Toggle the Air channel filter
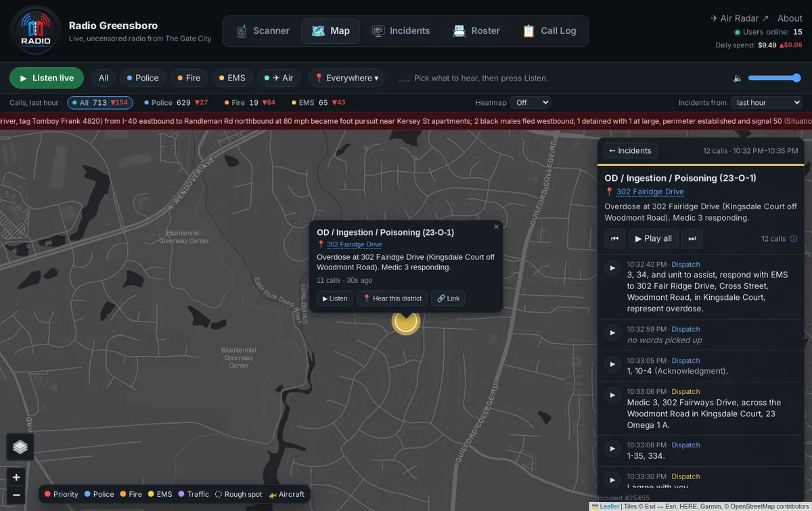Screen dimensions: 812x511 click(x=279, y=78)
